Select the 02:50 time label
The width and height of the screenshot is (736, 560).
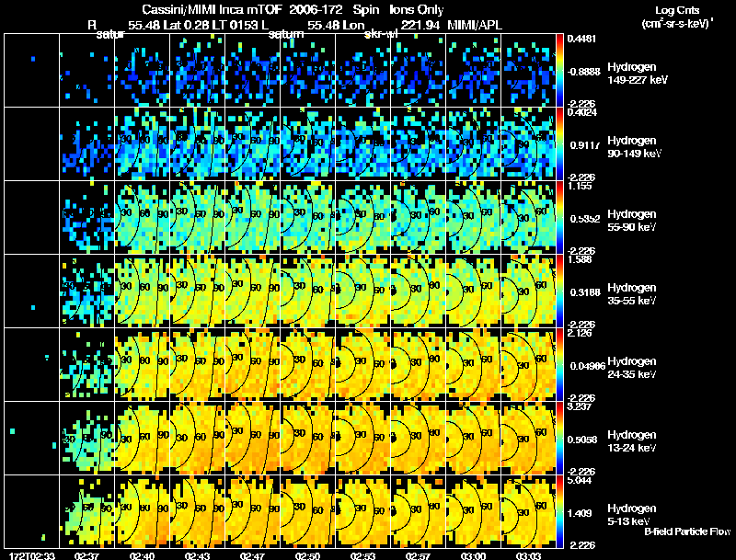click(307, 555)
